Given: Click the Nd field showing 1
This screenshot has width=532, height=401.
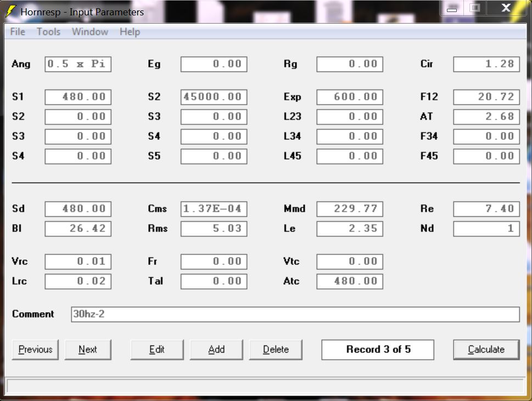Looking at the screenshot, I should 486,228.
